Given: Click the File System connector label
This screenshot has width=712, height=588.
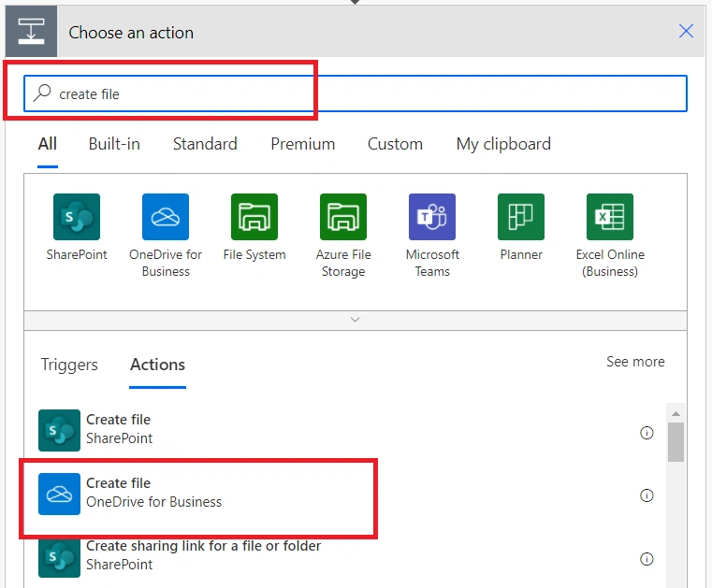Looking at the screenshot, I should [254, 255].
